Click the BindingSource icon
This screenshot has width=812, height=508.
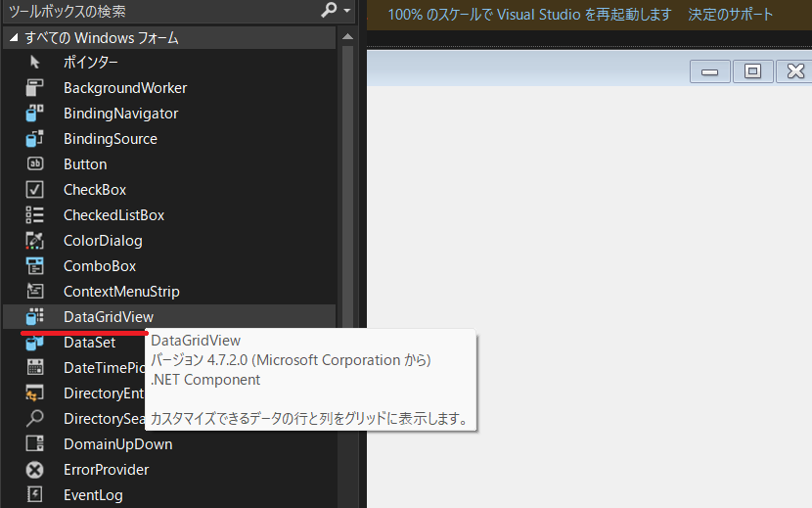(x=35, y=139)
